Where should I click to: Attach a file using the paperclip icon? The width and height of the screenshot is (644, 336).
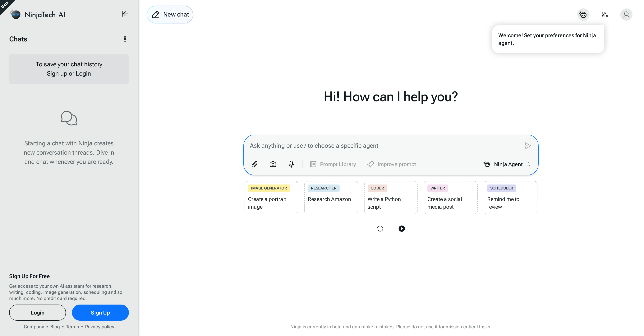(x=255, y=164)
